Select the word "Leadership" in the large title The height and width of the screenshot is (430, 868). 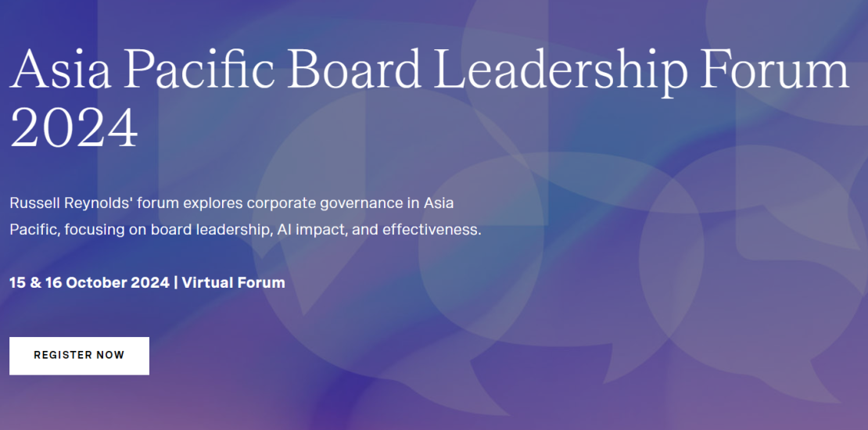[561, 71]
